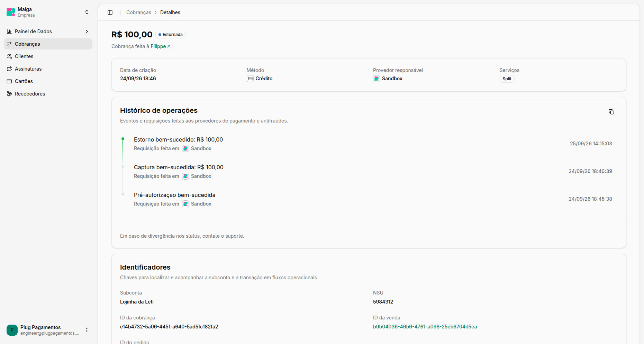644x344 pixels.
Task: Select the Pré-autorização bem-sucedida event
Action: point(175,195)
